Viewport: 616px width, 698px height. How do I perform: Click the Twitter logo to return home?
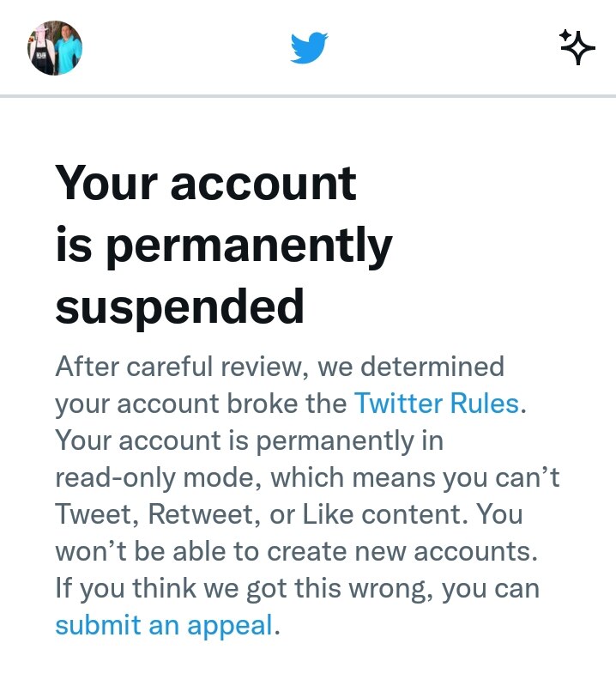pyautogui.click(x=311, y=49)
